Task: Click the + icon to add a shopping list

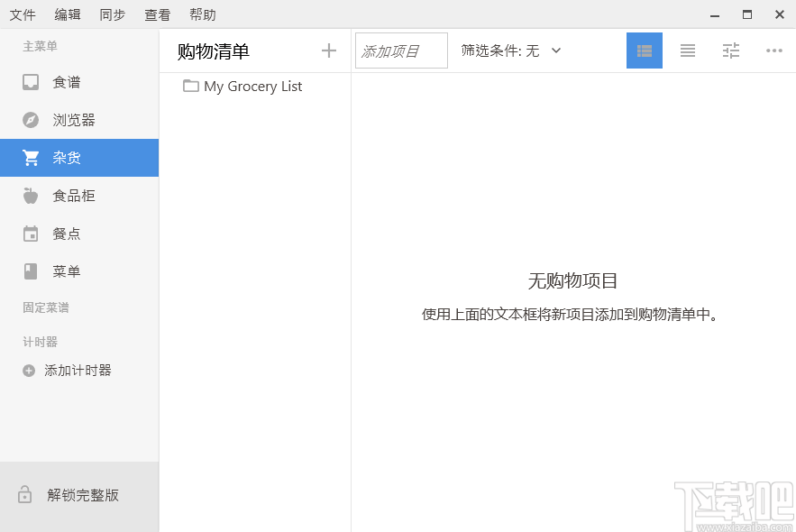Action: coord(328,50)
